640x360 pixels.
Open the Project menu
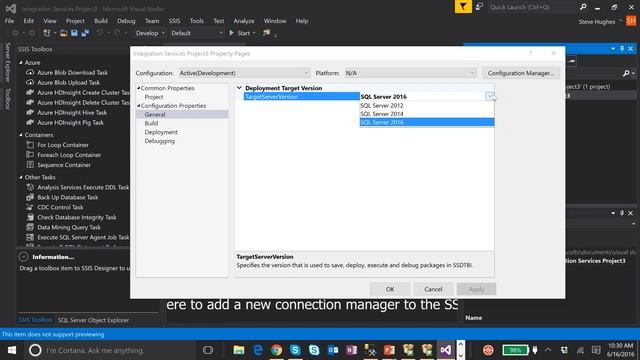click(75, 21)
